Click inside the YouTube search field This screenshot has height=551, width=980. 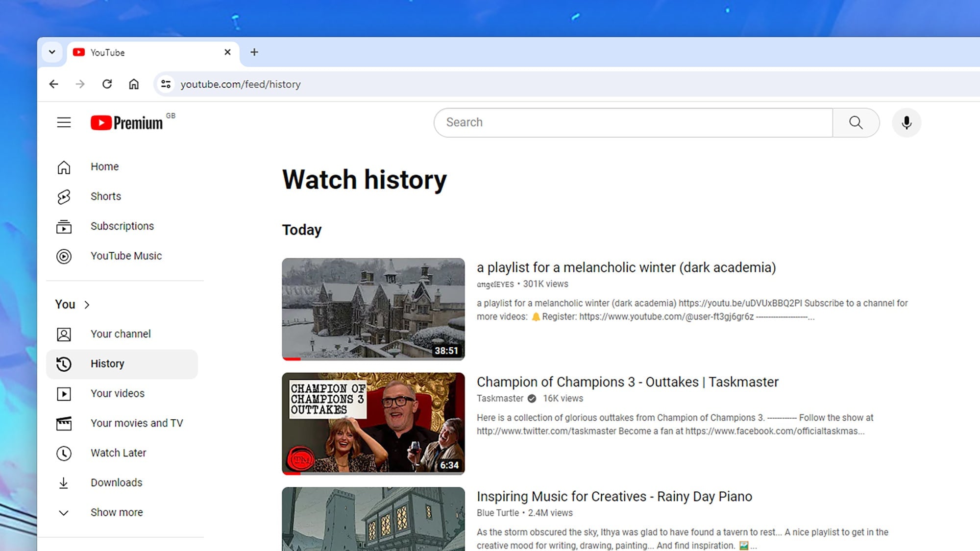pos(588,122)
